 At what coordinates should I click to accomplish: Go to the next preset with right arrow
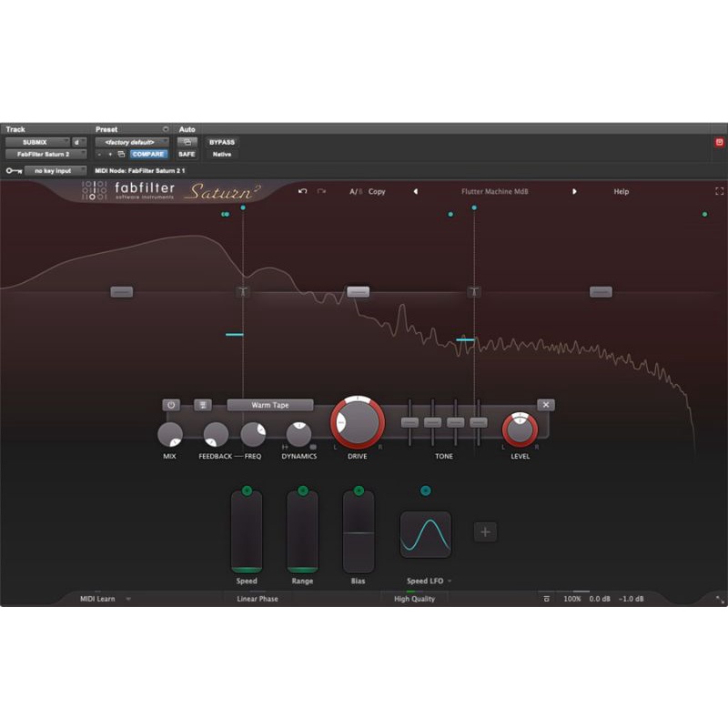point(574,192)
